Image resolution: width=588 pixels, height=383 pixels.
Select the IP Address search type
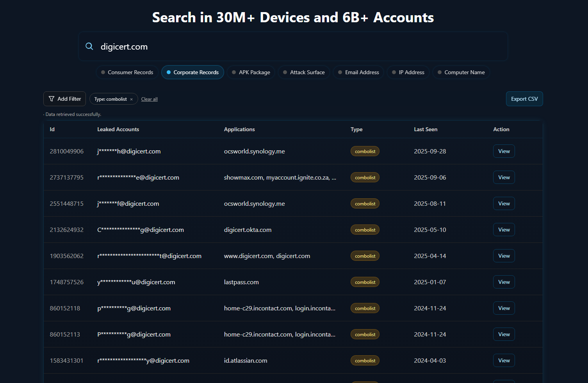[408, 73]
